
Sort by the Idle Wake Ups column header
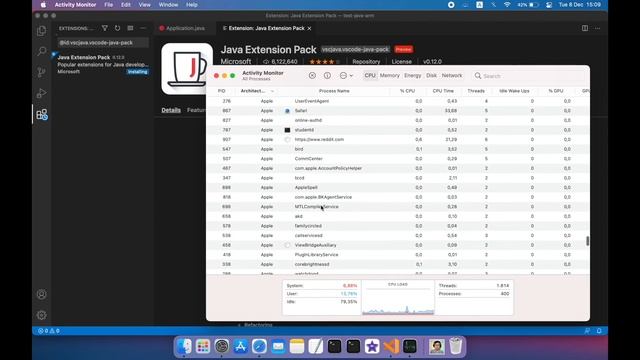514,91
